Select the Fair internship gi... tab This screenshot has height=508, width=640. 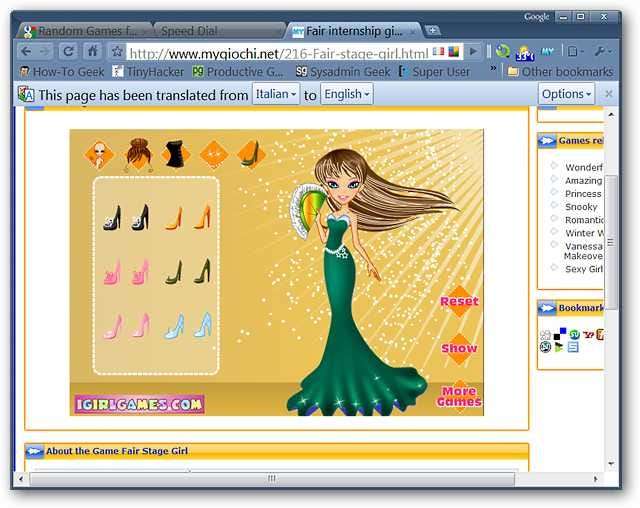(x=353, y=31)
